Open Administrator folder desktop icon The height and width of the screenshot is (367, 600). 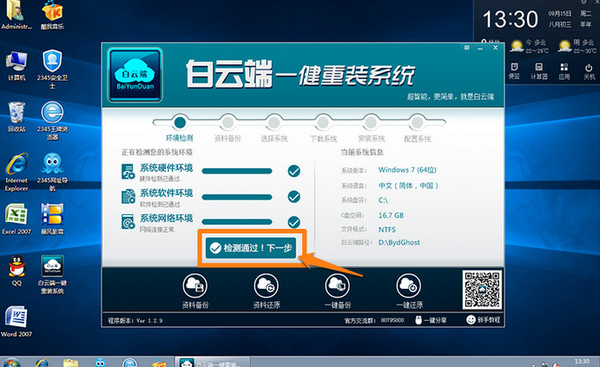(x=16, y=15)
